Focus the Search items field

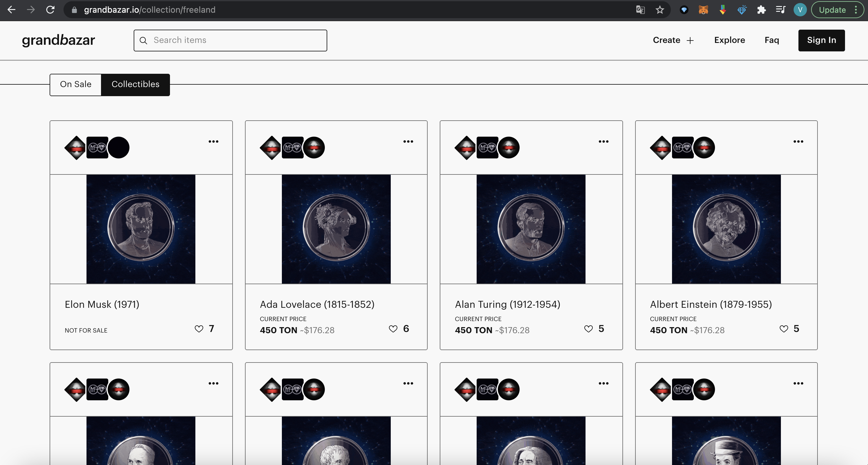point(230,41)
